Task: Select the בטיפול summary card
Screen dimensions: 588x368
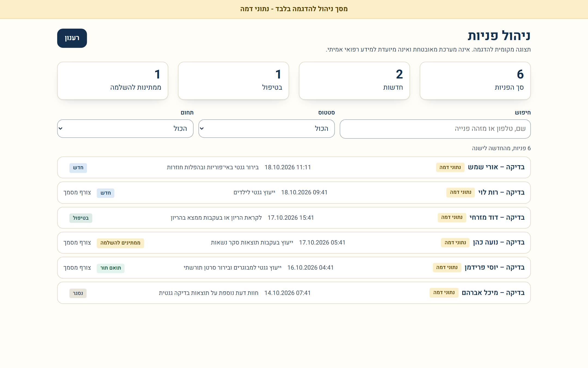Action: pos(233,81)
